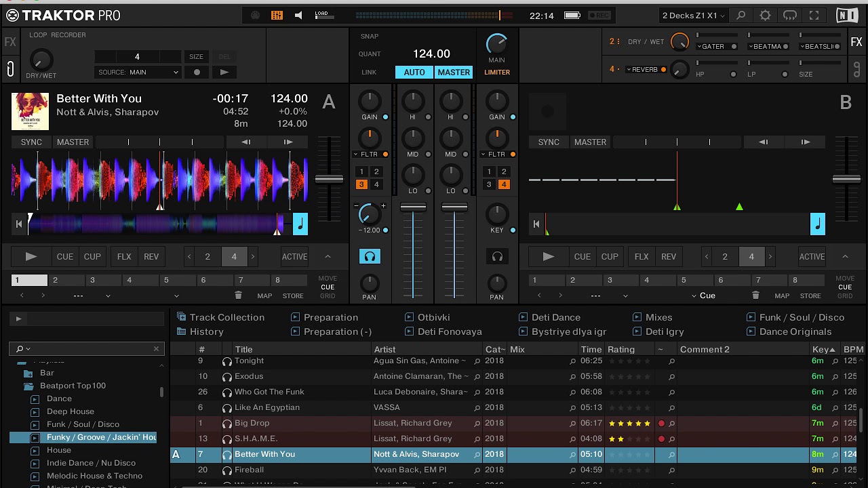The height and width of the screenshot is (488, 868).
Task: Toggle the REC indicator in header
Action: pyautogui.click(x=599, y=16)
